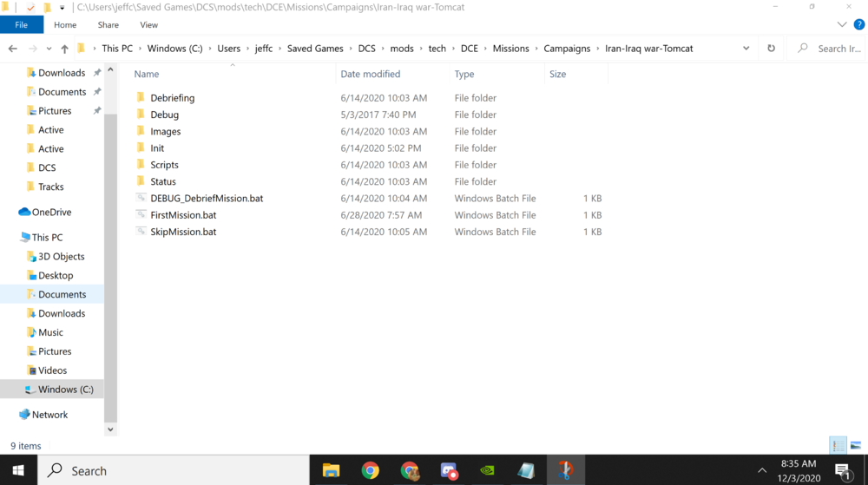This screenshot has height=485, width=868.
Task: Expand the ribbon with the chevron
Action: pos(842,24)
